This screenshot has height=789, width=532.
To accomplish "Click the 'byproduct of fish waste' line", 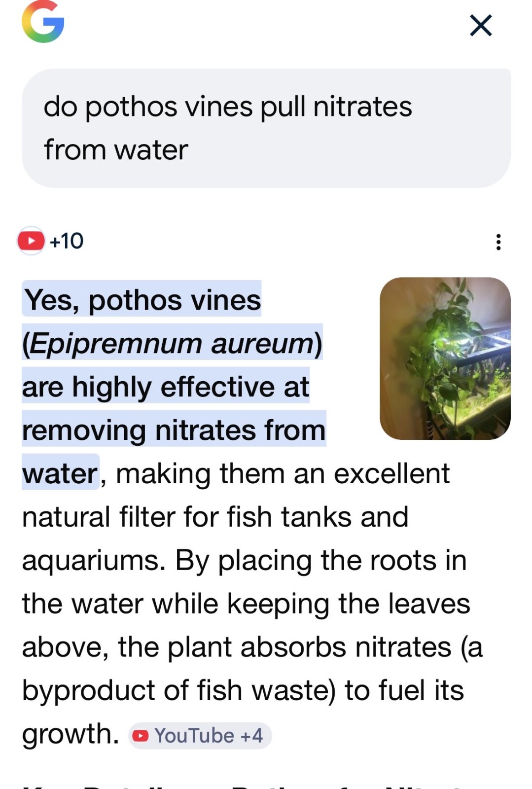I will [x=243, y=690].
